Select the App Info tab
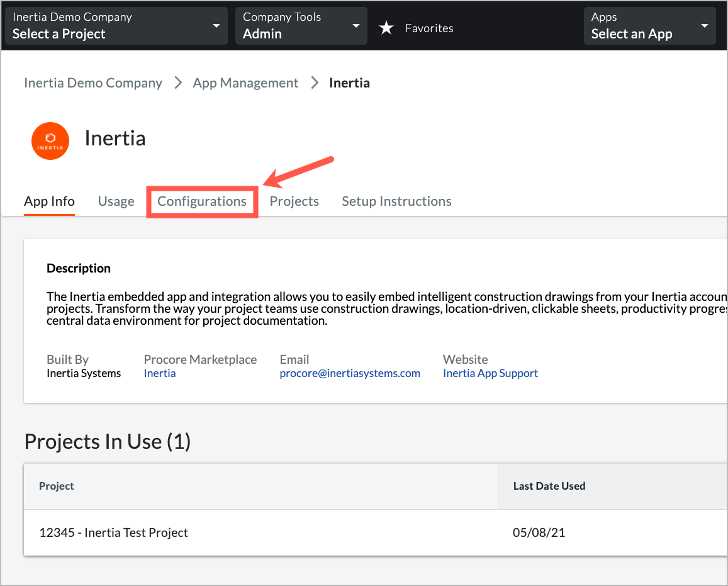 coord(49,201)
